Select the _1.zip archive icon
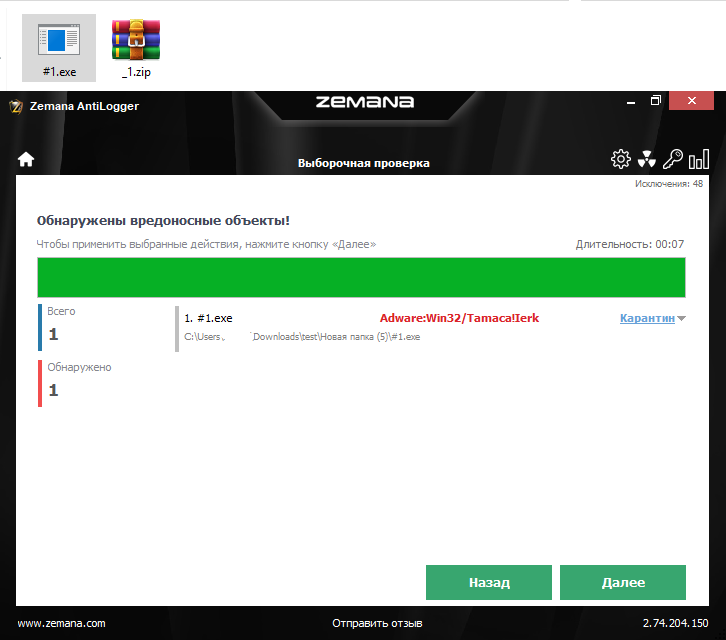 (x=136, y=48)
